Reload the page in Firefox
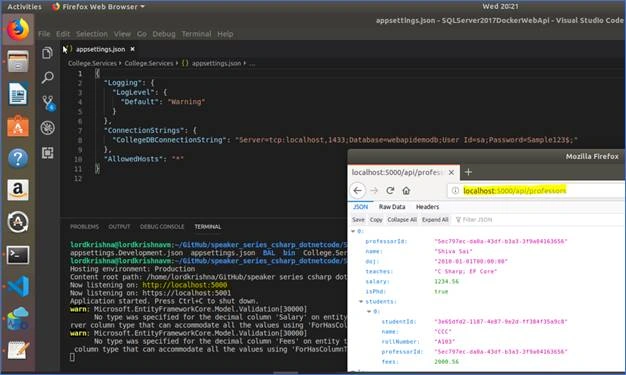 coord(390,190)
